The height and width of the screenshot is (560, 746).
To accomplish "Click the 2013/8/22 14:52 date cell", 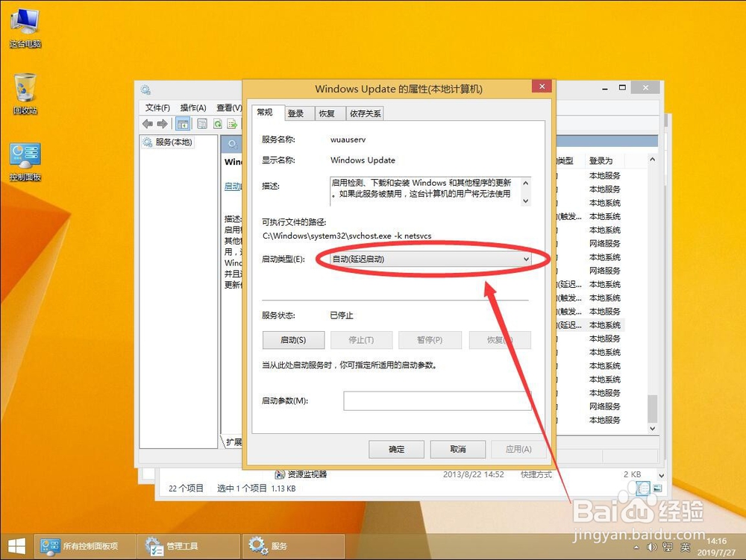I will 474,474.
